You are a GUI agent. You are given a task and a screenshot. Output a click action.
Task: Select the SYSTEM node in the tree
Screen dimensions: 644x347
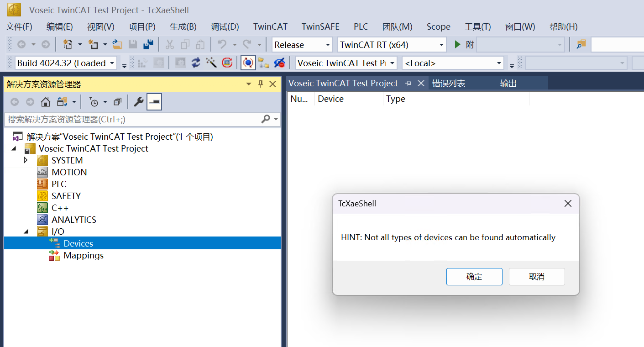coord(67,160)
